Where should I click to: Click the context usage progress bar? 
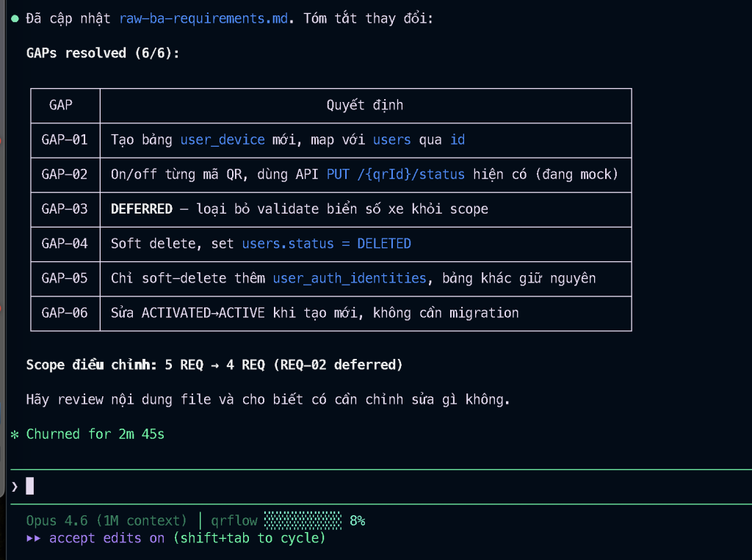pos(303,521)
